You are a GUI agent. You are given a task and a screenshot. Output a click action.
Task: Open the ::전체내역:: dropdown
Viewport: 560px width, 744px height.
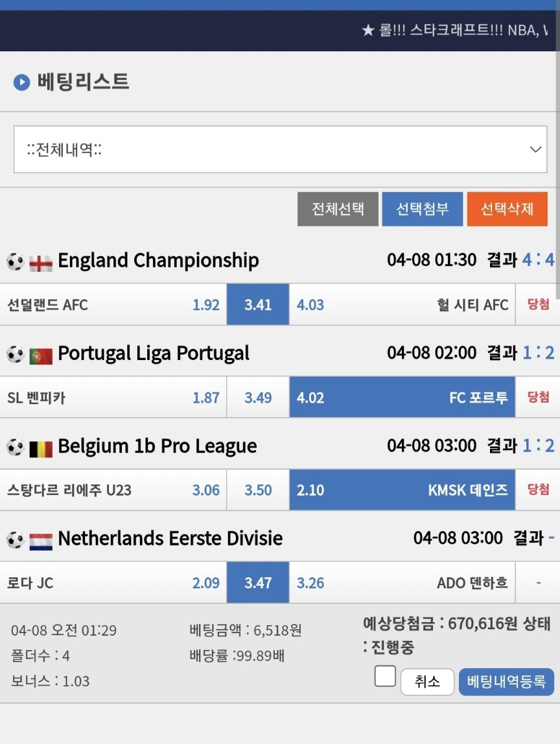point(280,149)
